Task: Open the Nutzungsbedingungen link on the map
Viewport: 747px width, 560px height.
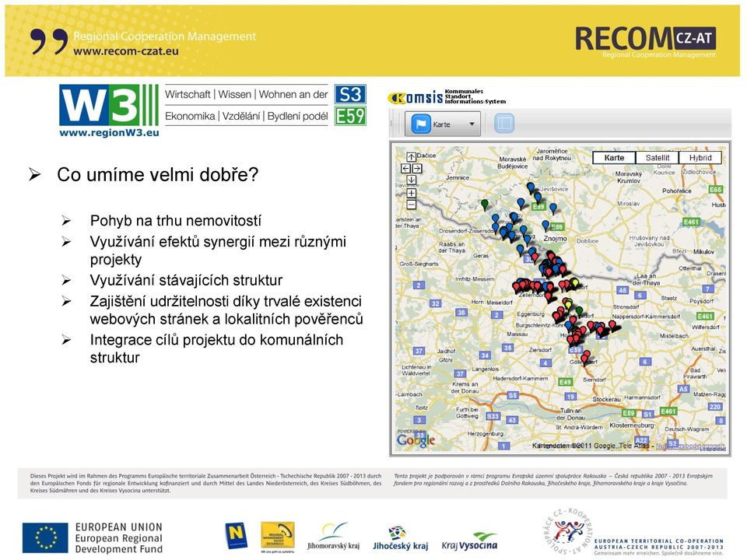Action: [690, 446]
